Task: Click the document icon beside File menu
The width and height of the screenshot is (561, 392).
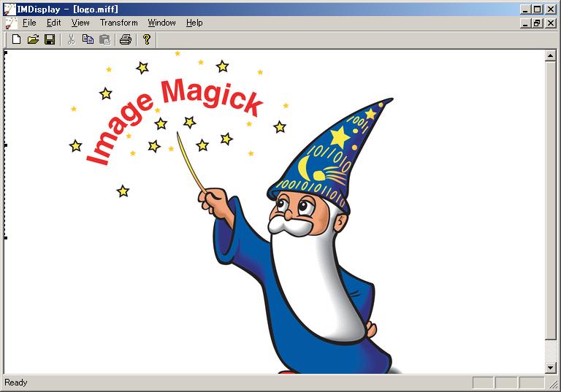Action: (x=11, y=23)
